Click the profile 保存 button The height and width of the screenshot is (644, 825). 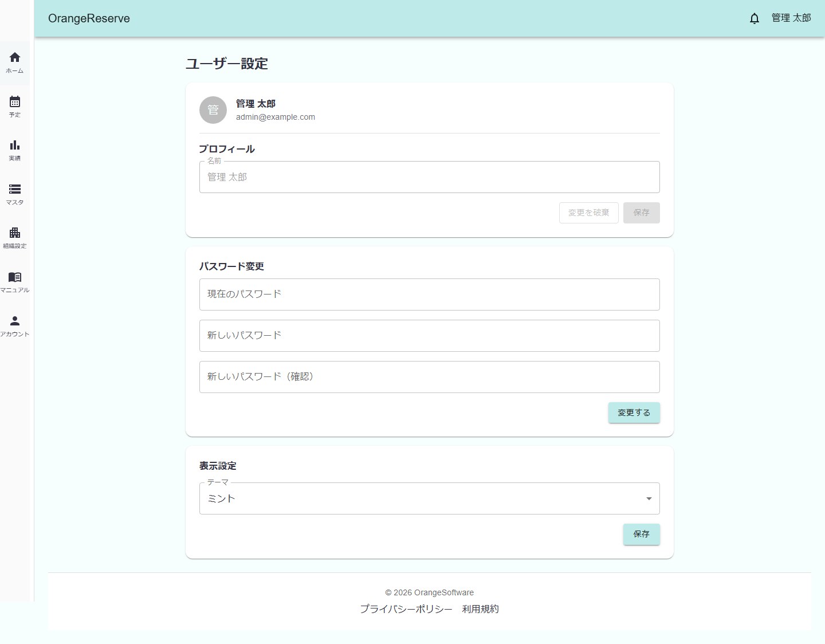click(x=642, y=213)
